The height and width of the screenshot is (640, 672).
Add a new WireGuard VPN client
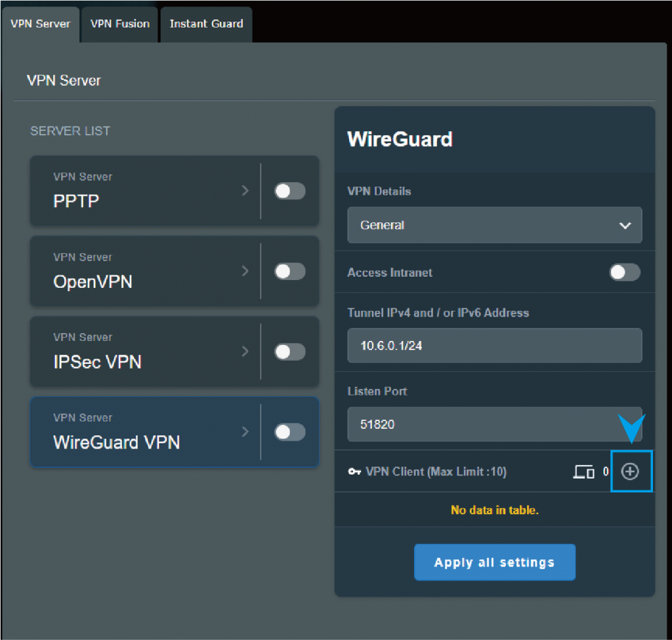(629, 471)
